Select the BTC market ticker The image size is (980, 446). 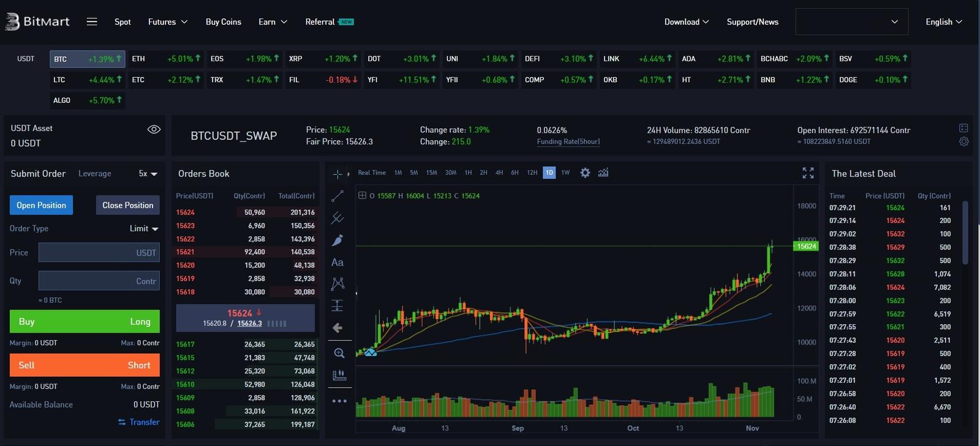pyautogui.click(x=88, y=59)
